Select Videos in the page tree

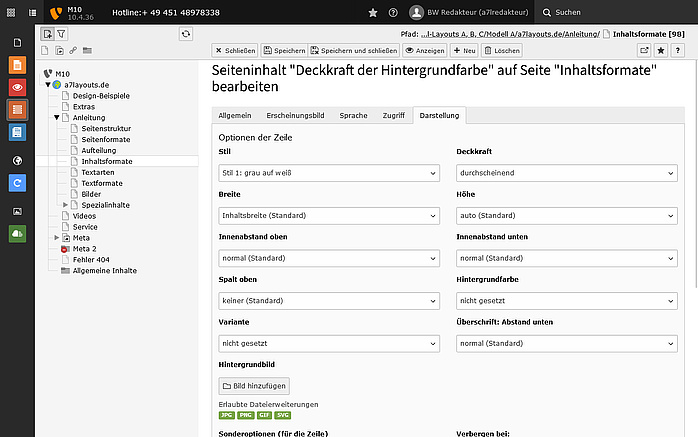[84, 216]
